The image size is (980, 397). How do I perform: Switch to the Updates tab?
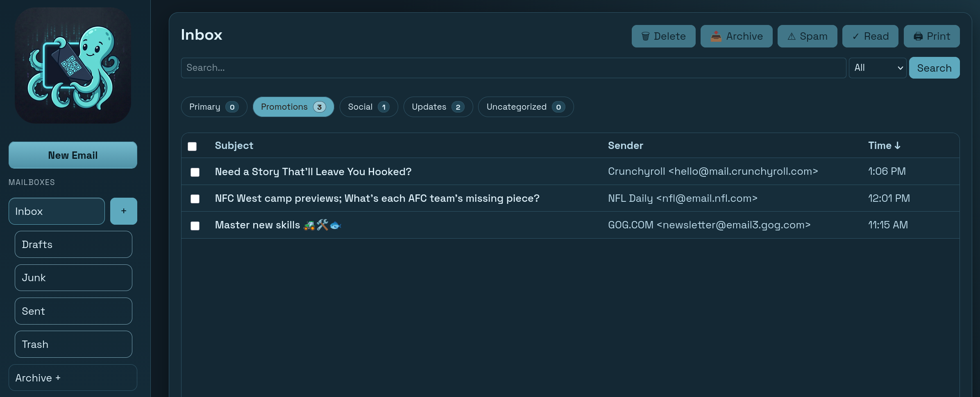click(438, 107)
